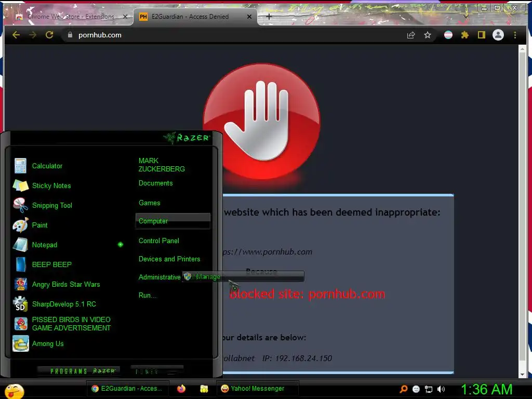The height and width of the screenshot is (399, 532).
Task: Bookmark this page with the star icon
Action: (428, 35)
